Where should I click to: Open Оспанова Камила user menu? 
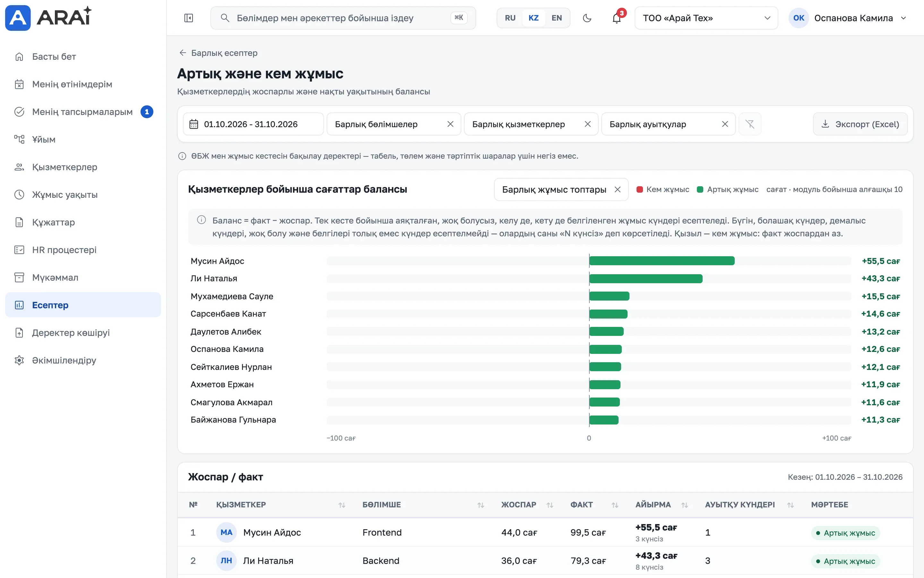tap(848, 18)
